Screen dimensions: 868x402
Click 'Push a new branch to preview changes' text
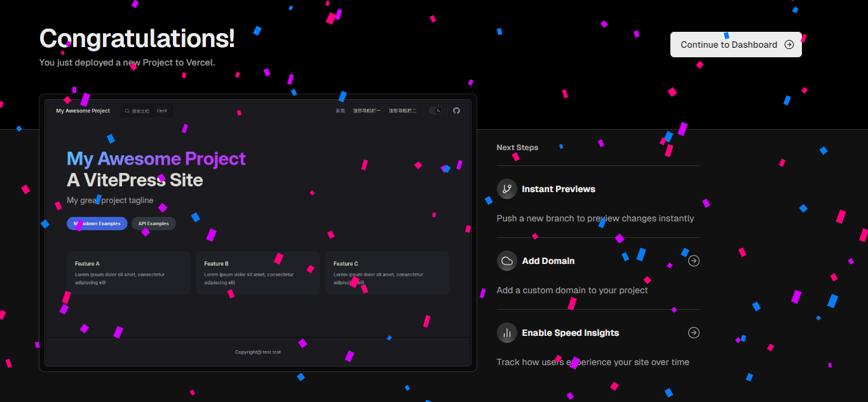click(x=595, y=218)
